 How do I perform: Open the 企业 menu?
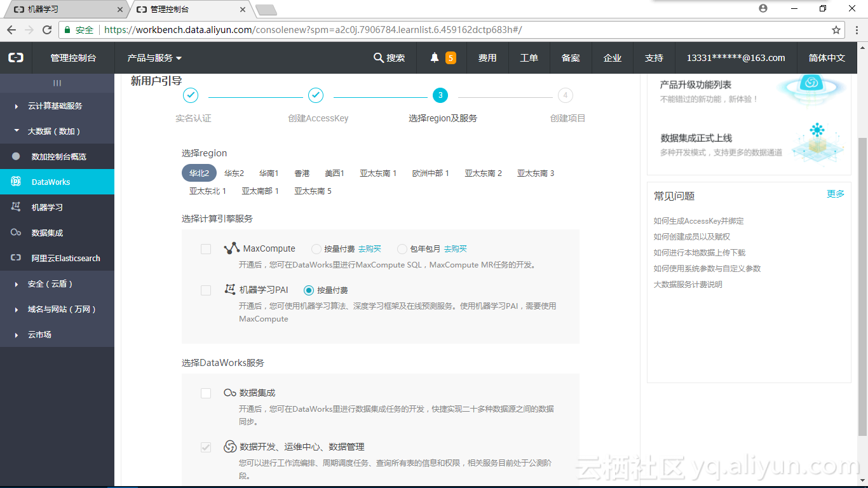coord(613,58)
